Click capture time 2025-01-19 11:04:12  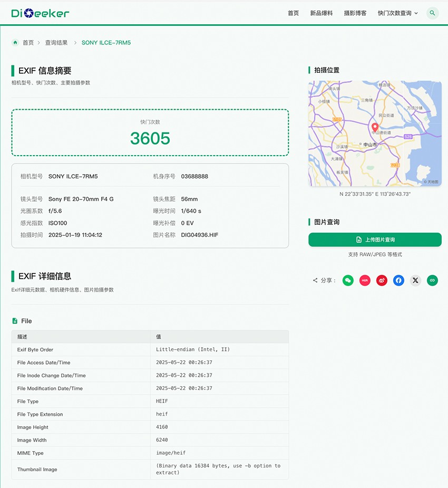75,235
